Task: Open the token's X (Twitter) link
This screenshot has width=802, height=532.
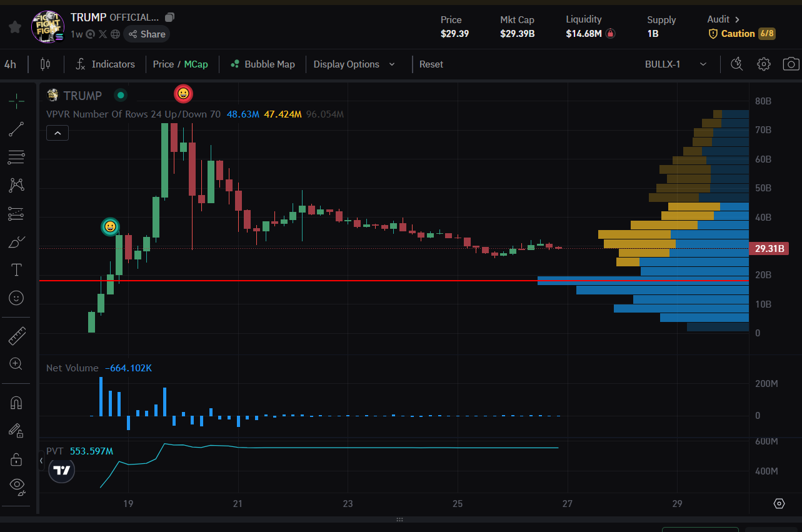Action: pyautogui.click(x=103, y=34)
